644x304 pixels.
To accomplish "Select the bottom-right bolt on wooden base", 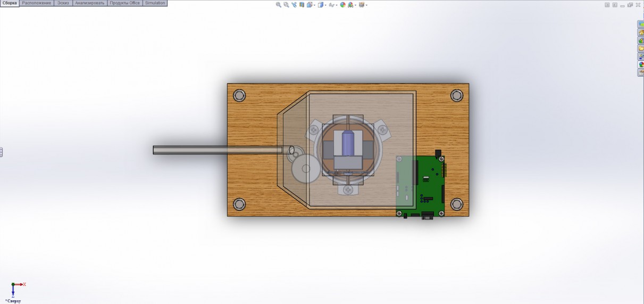I will [457, 204].
